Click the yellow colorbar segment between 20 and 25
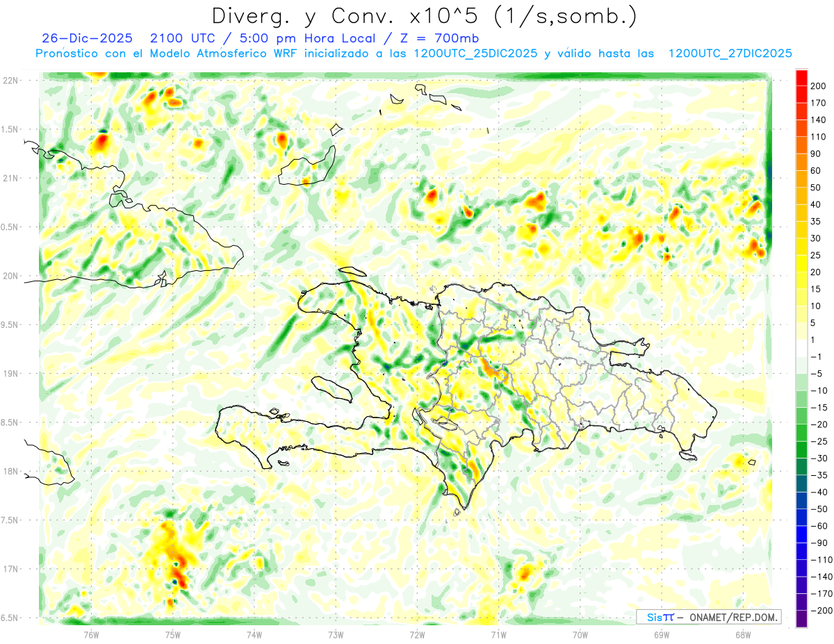834x644 pixels. tap(802, 263)
